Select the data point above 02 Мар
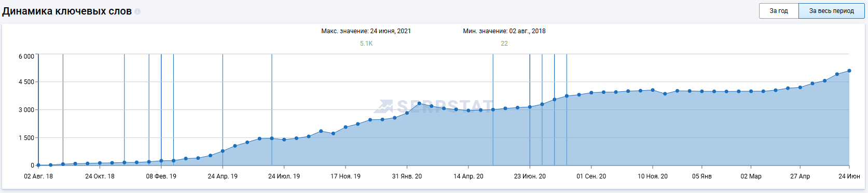The width and height of the screenshot is (868, 193). click(751, 91)
